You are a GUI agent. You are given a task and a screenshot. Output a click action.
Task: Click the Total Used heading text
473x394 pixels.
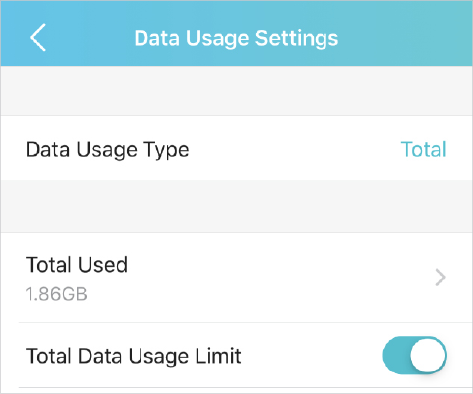tap(77, 265)
